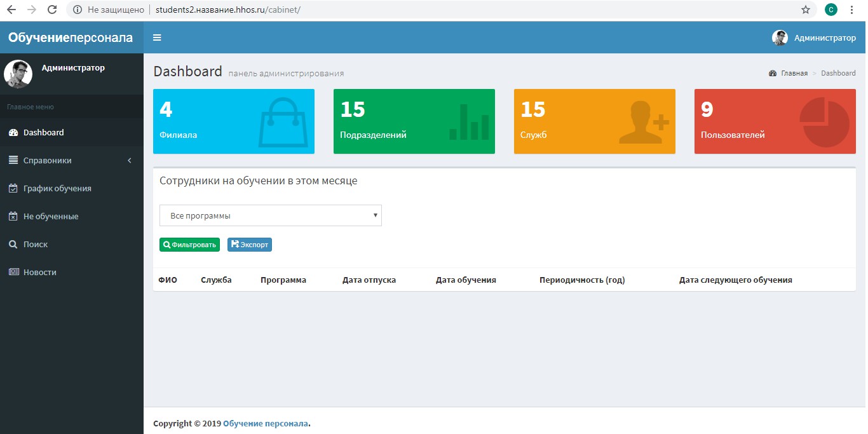This screenshot has width=868, height=434.
Task: Click the shopping bag icon on Филиала card
Action: [x=282, y=122]
